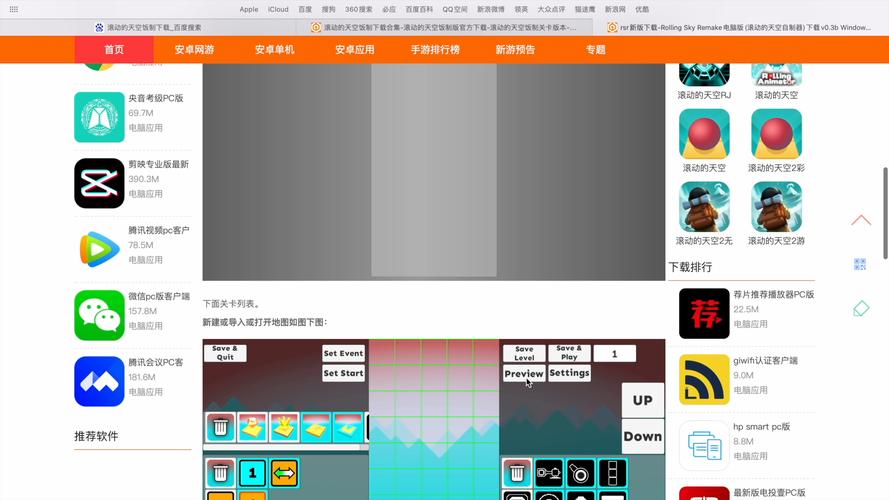Screen dimensions: 889x500
Task: Click the 滚动的天空 red ball icon
Action: (x=704, y=134)
